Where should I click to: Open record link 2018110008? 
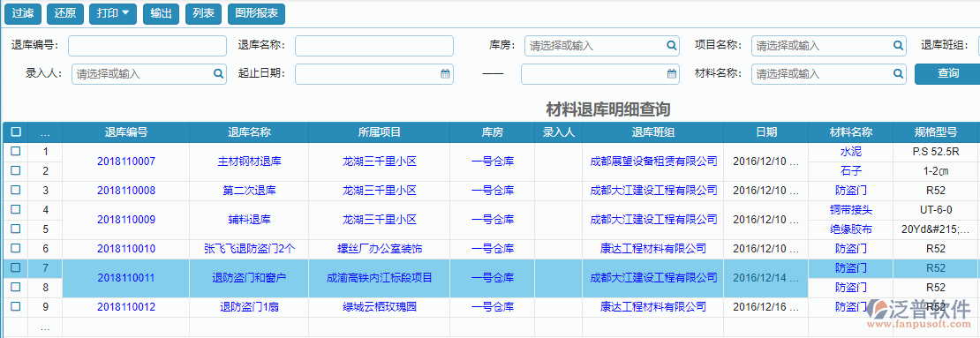point(126,190)
